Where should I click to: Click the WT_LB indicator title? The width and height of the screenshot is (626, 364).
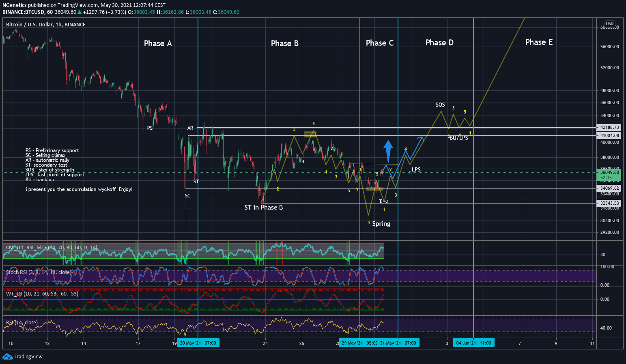coord(42,293)
